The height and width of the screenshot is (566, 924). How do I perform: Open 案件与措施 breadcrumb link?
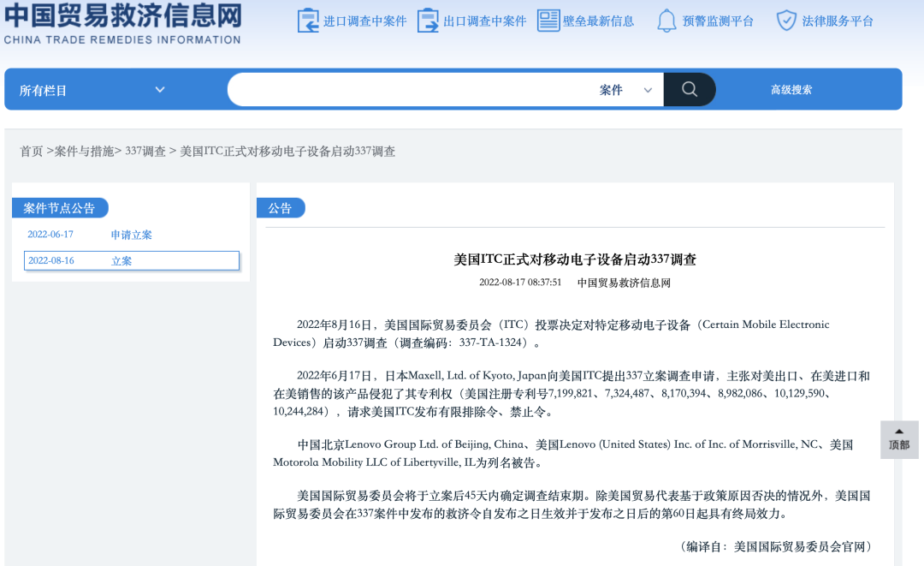pyautogui.click(x=84, y=152)
